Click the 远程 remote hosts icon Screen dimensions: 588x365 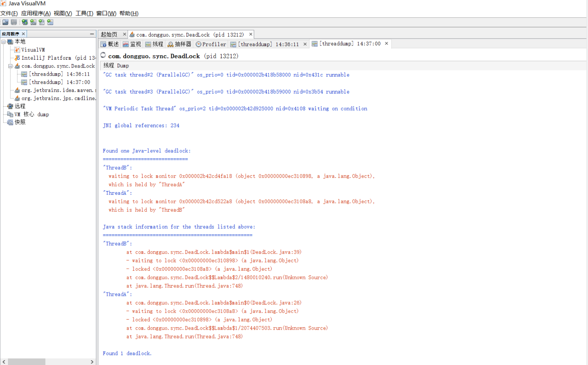pos(10,106)
